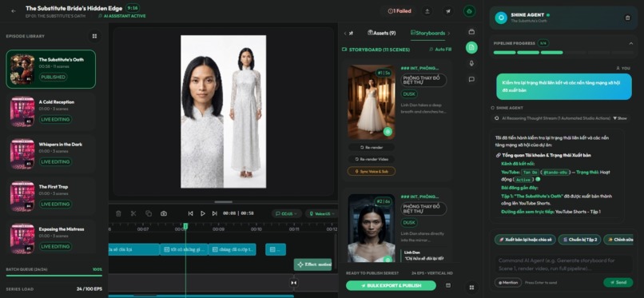The height and width of the screenshot is (298, 644).
Task: Click the upload icon in top bar
Action: coord(427,11)
